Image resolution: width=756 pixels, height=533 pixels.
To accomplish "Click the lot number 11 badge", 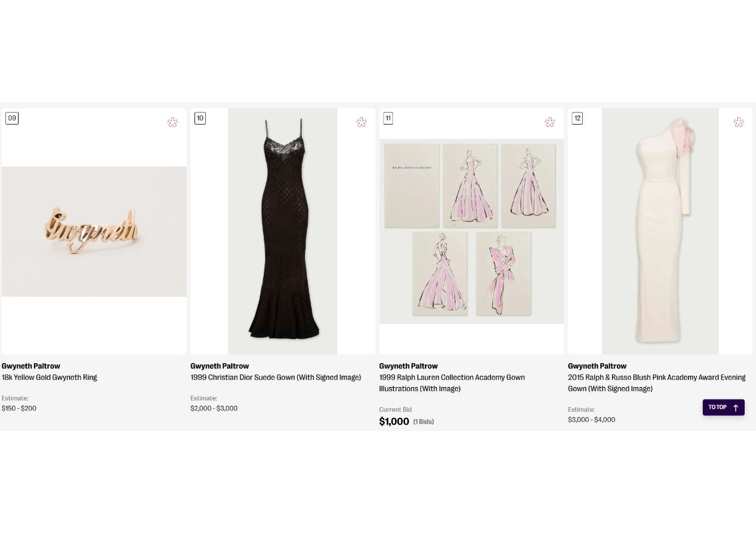I will click(388, 118).
